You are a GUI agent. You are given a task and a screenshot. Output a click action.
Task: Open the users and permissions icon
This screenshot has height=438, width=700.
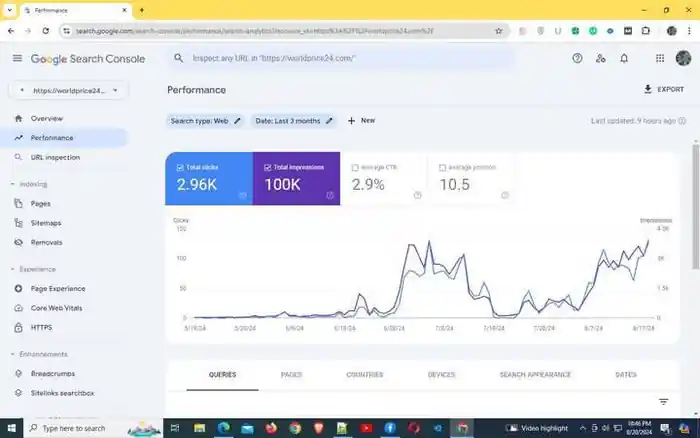point(600,58)
